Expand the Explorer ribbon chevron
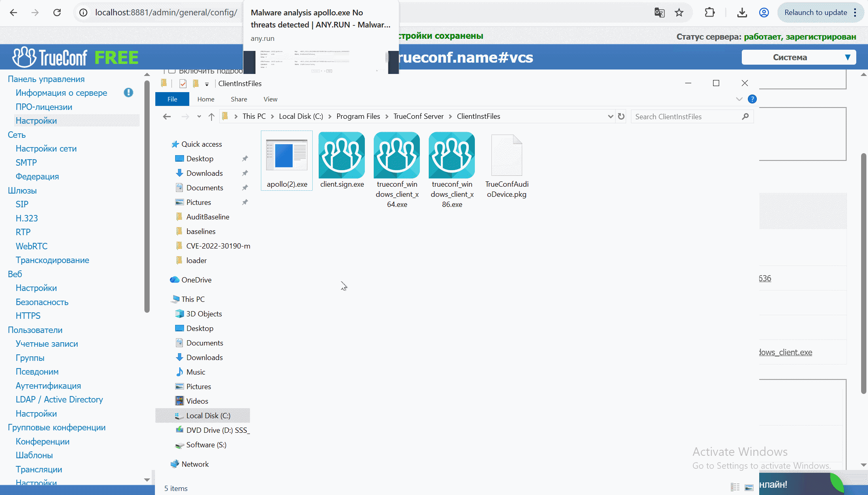This screenshot has width=868, height=495. tap(739, 99)
